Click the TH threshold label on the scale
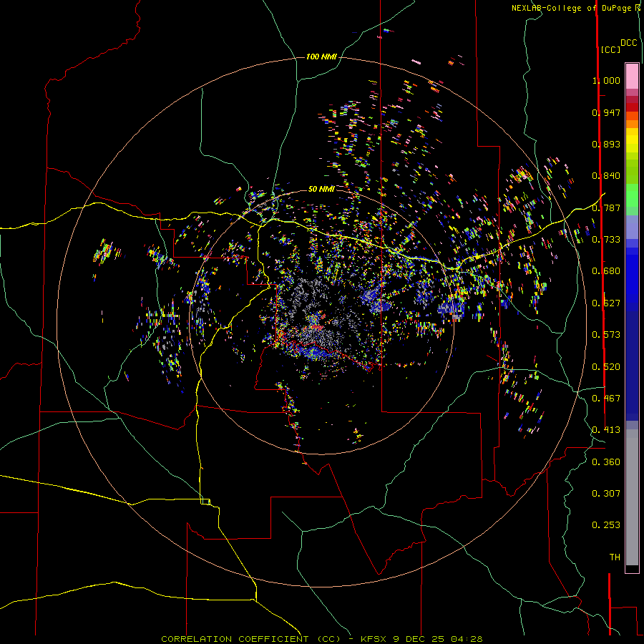 click(x=615, y=557)
